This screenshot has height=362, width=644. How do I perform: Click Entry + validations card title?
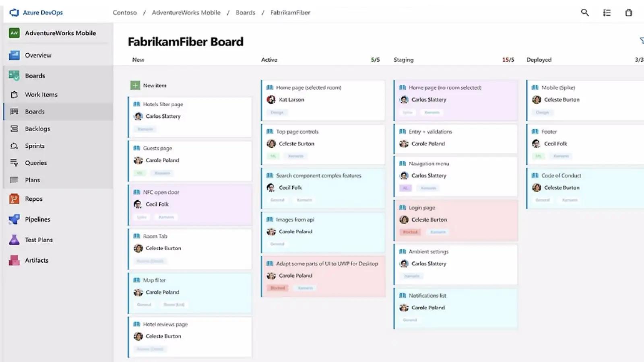430,132
